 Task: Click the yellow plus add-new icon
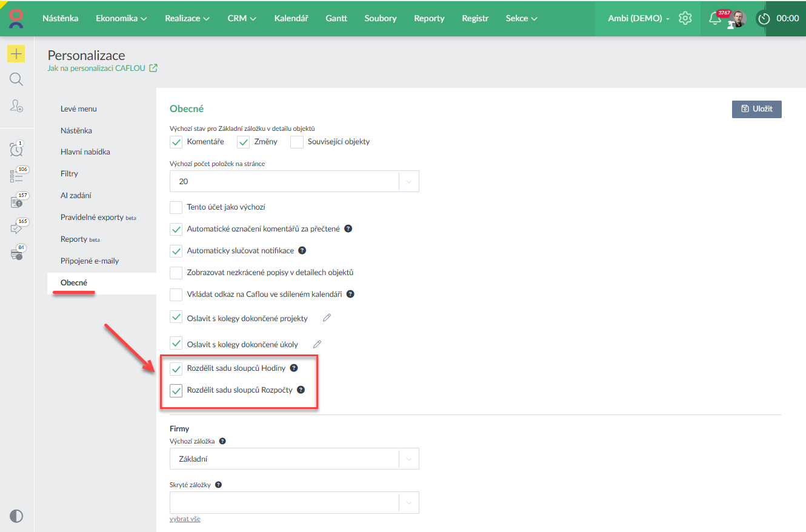[16, 54]
